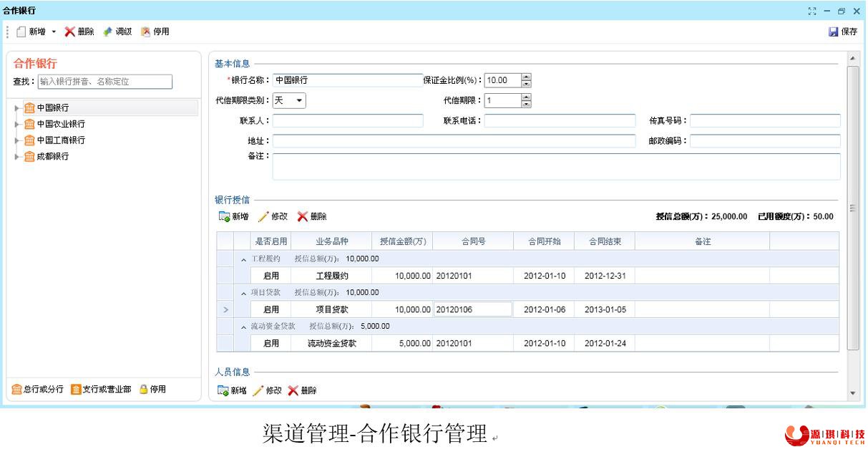Click the bank icon beside 成都银行
This screenshot has width=868, height=452.
(x=29, y=156)
